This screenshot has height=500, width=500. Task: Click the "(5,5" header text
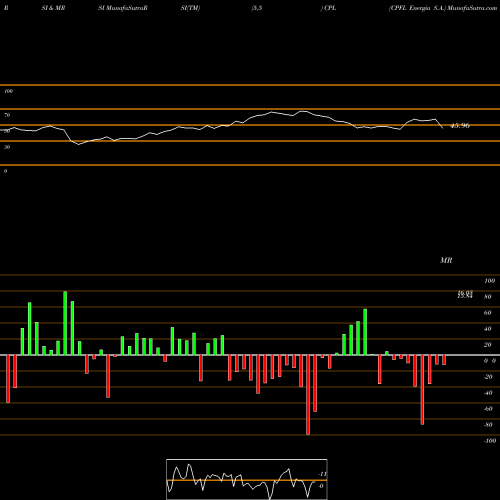pos(257,8)
